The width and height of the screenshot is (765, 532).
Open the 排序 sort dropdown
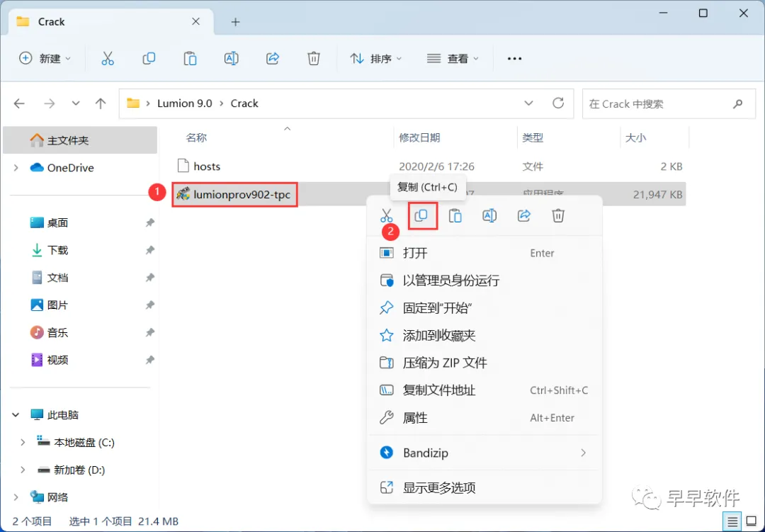tap(375, 59)
